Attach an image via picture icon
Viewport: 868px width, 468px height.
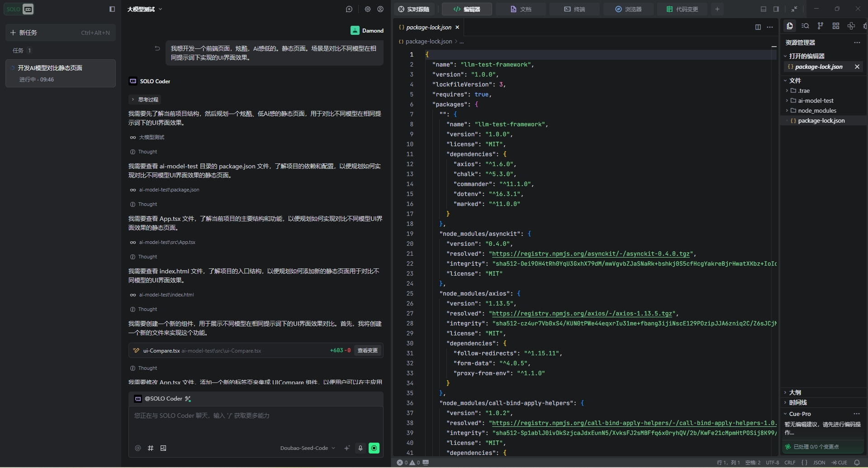pos(163,448)
